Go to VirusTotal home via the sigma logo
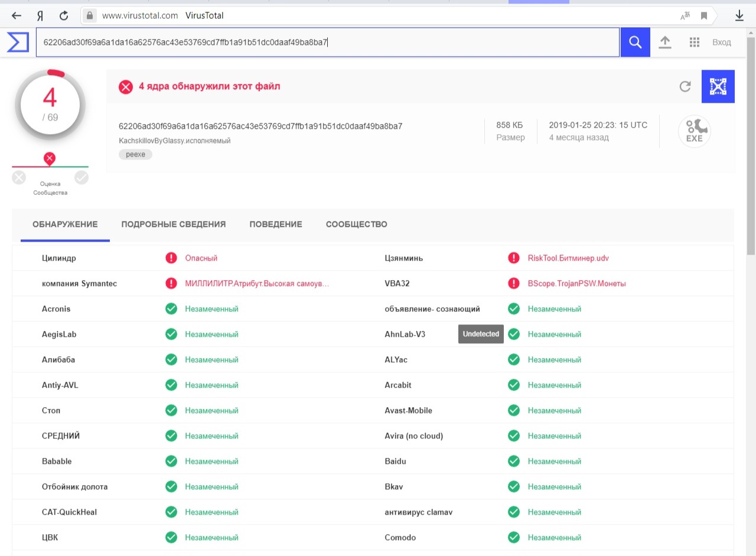This screenshot has width=756, height=556. [17, 42]
